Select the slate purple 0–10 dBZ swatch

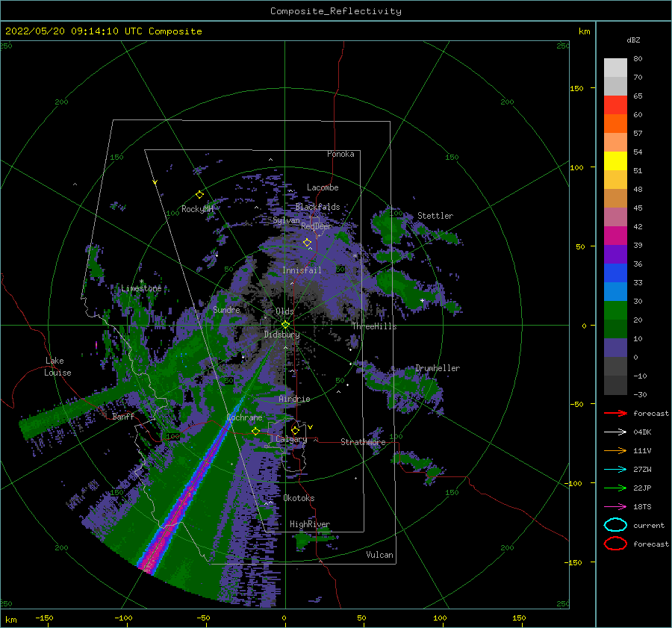[615, 348]
